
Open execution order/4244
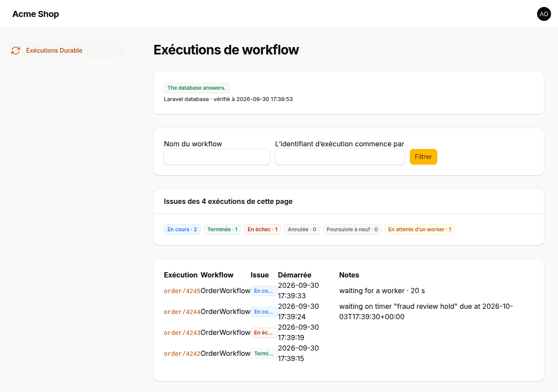tap(182, 312)
